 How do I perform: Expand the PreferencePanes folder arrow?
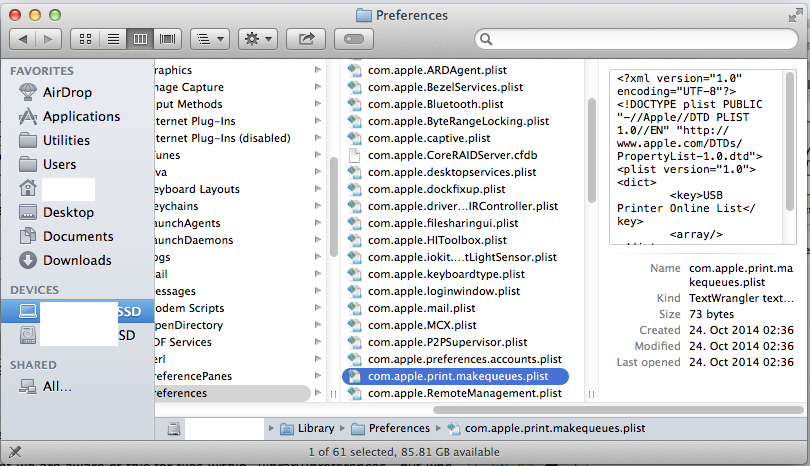[x=318, y=376]
